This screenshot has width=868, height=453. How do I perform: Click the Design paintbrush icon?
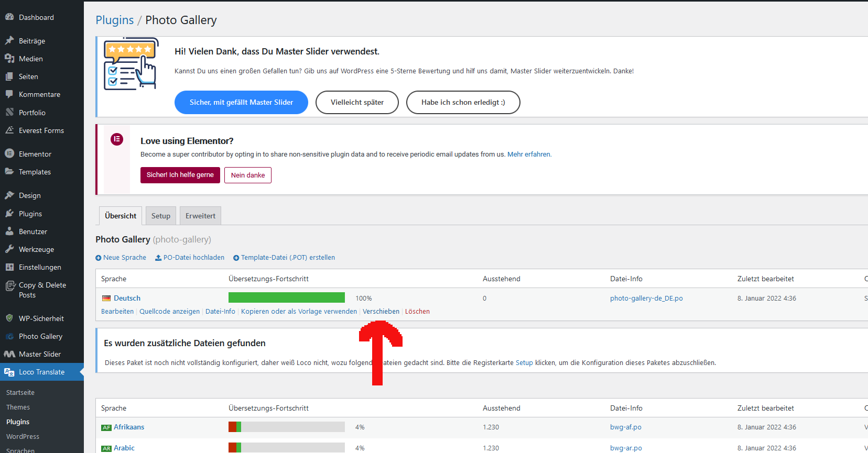(9, 195)
